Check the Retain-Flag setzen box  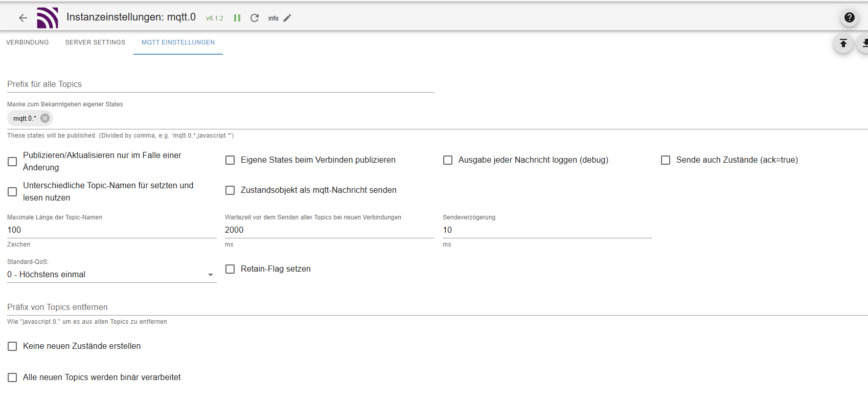coord(230,269)
